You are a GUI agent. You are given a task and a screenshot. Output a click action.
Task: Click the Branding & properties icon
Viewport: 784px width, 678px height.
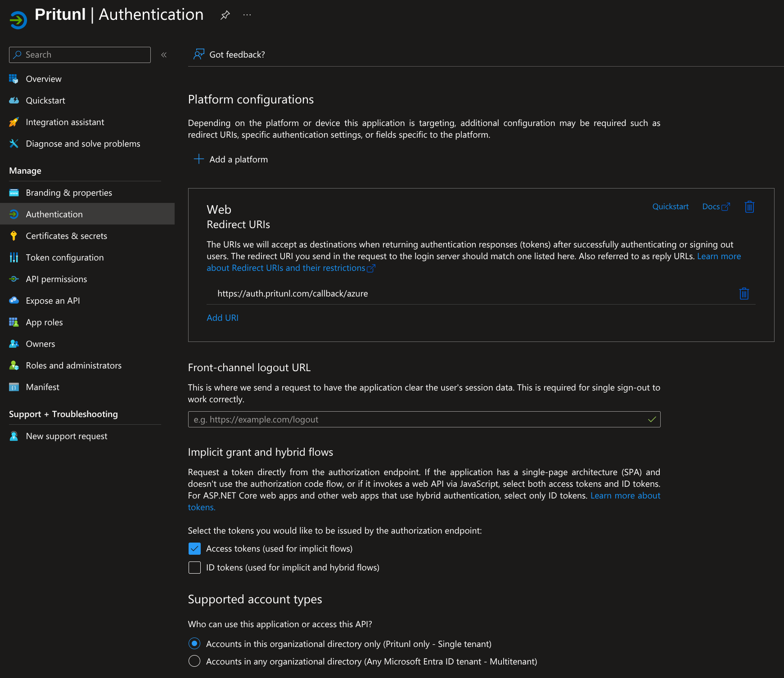(14, 193)
